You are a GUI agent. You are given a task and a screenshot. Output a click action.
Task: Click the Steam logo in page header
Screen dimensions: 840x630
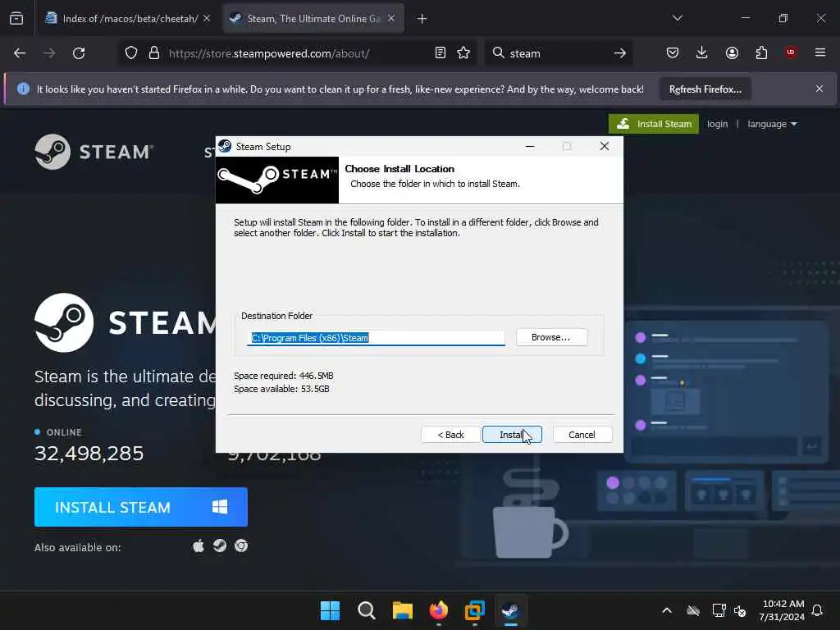click(x=94, y=152)
